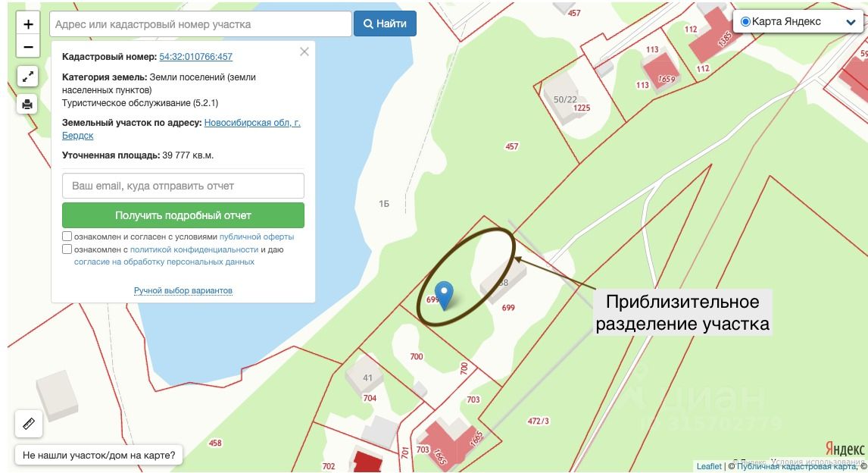Image resolution: width=868 pixels, height=473 pixels.
Task: Select the ruler measurement tool
Action: (29, 424)
